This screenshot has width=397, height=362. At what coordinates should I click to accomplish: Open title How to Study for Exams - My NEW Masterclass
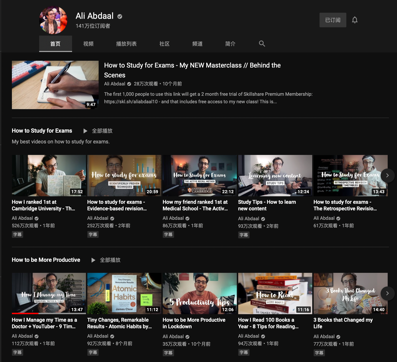192,70
